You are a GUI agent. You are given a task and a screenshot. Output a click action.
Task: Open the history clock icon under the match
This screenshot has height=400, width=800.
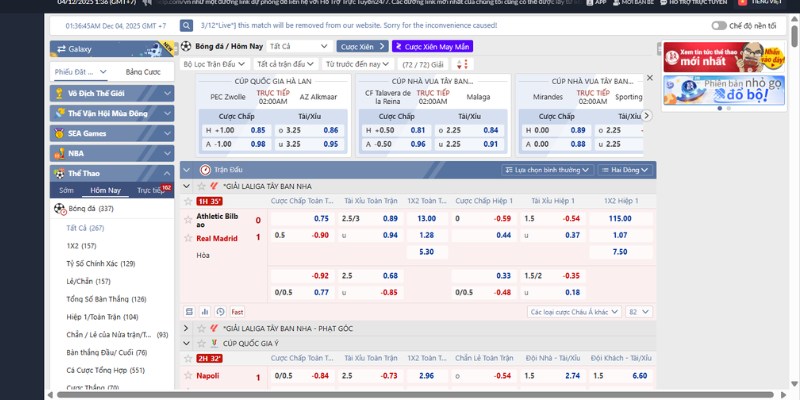pyautogui.click(x=220, y=311)
